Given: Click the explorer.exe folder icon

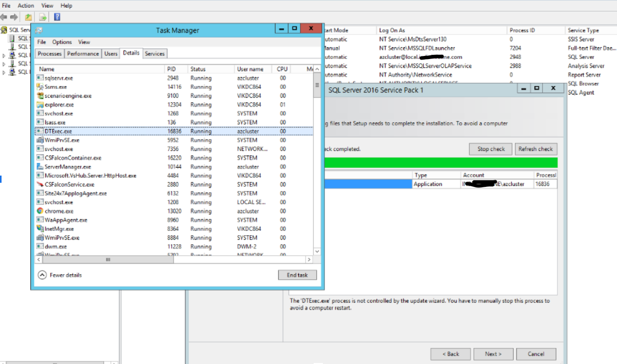Looking at the screenshot, I should [40, 105].
